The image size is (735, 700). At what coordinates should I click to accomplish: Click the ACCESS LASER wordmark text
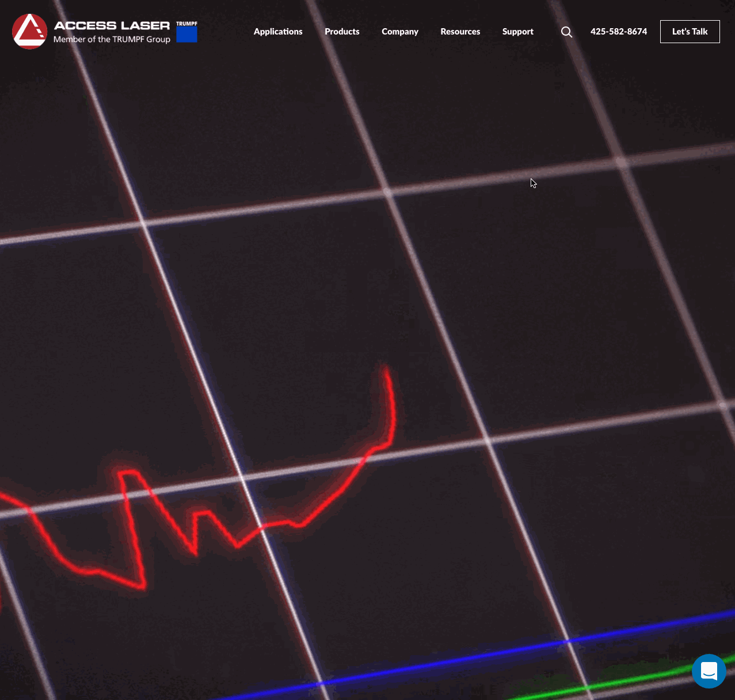click(112, 25)
